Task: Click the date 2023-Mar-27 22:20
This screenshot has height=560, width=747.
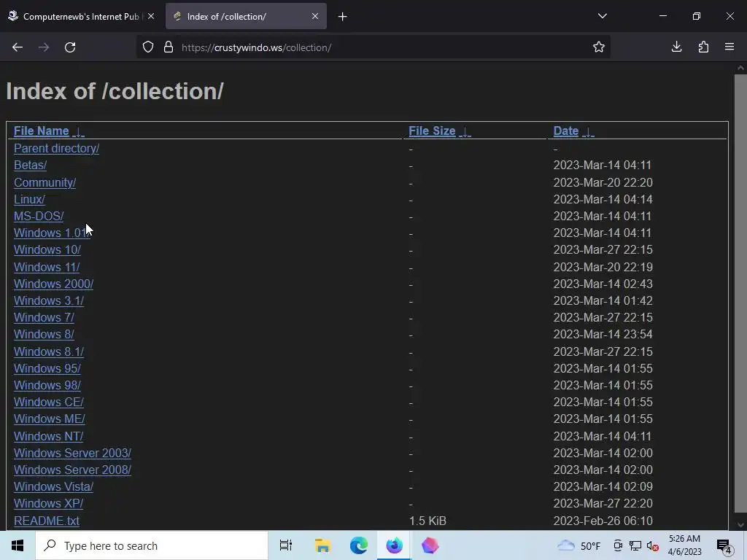Action: point(603,504)
